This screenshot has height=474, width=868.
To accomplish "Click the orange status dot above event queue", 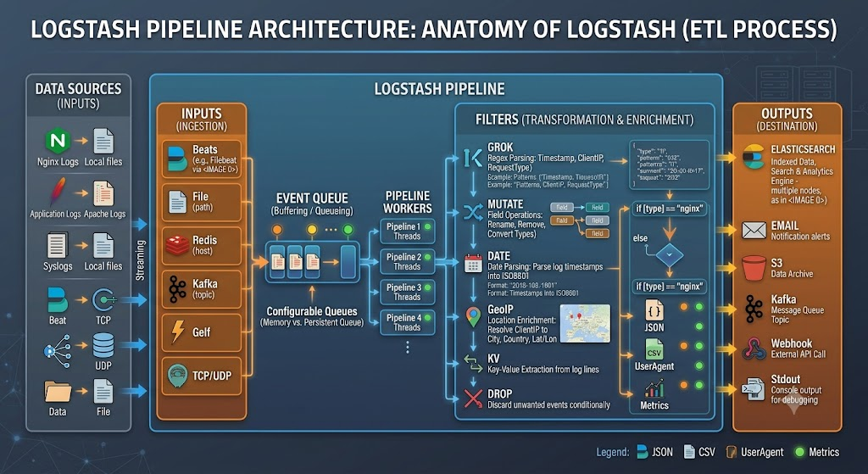I will pyautogui.click(x=277, y=229).
